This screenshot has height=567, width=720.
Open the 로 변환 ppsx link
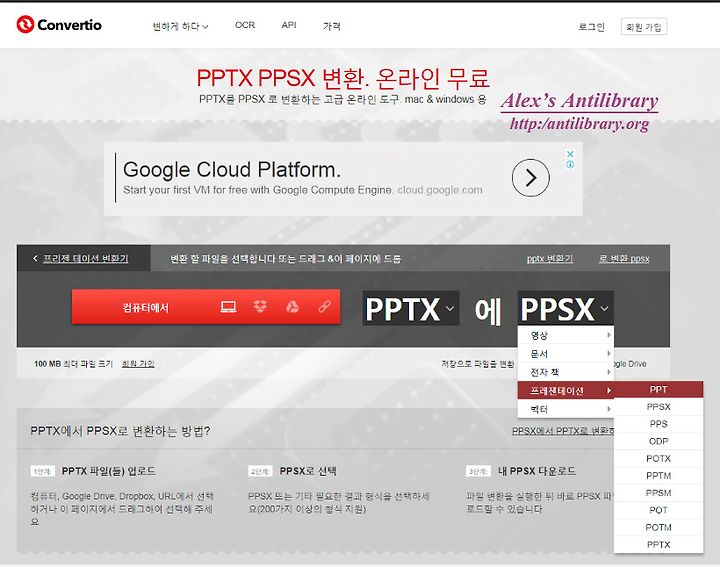pos(624,259)
